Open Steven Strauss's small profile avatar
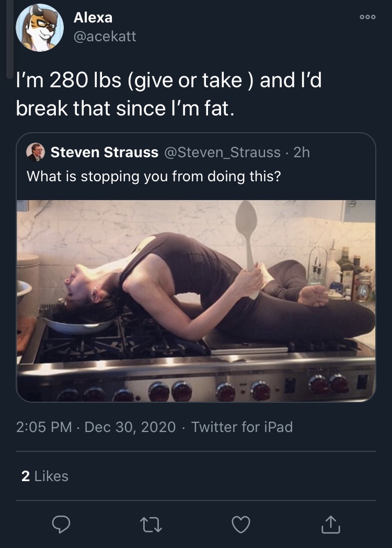Image resolution: width=392 pixels, height=548 pixels. coord(36,152)
